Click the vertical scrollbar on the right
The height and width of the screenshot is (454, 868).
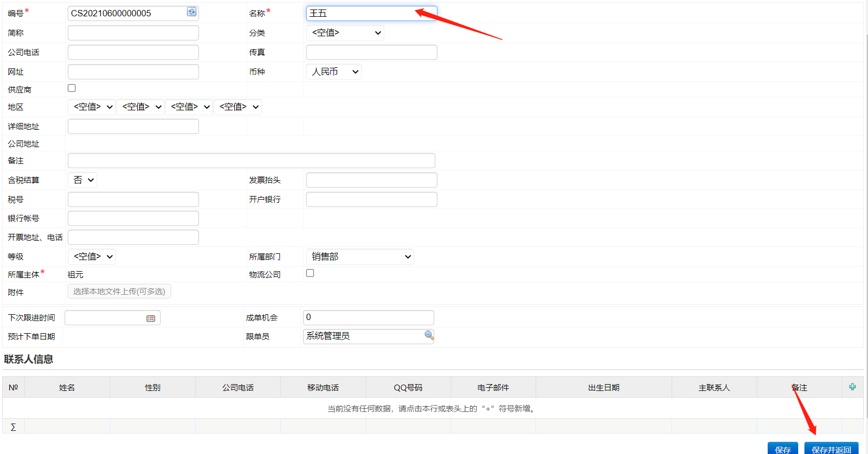(866, 226)
